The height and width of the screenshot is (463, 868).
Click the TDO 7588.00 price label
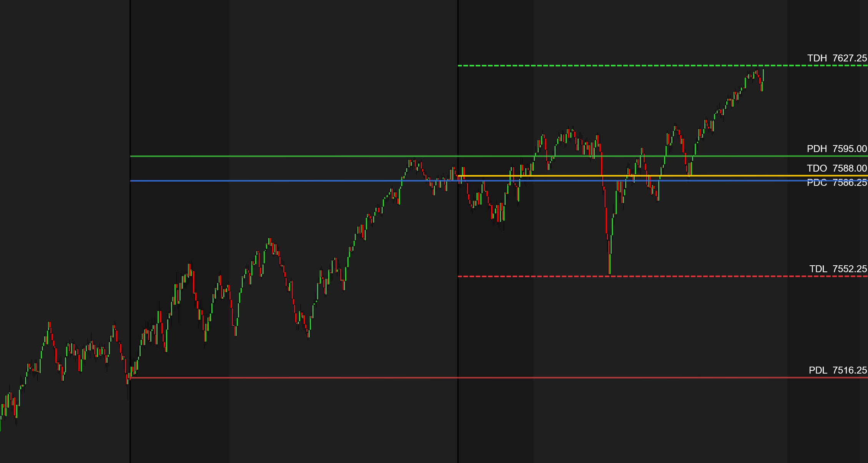837,168
